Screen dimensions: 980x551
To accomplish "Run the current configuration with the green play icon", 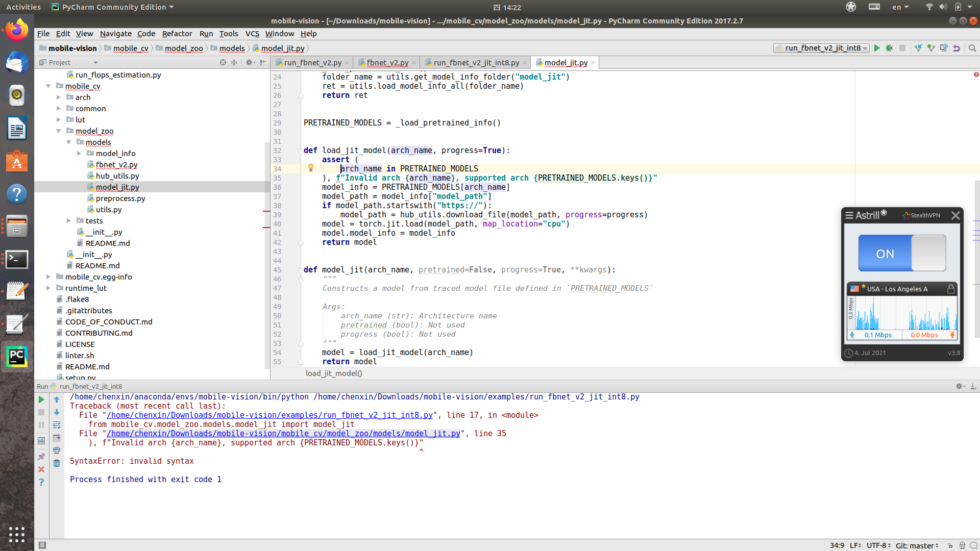I will [877, 48].
